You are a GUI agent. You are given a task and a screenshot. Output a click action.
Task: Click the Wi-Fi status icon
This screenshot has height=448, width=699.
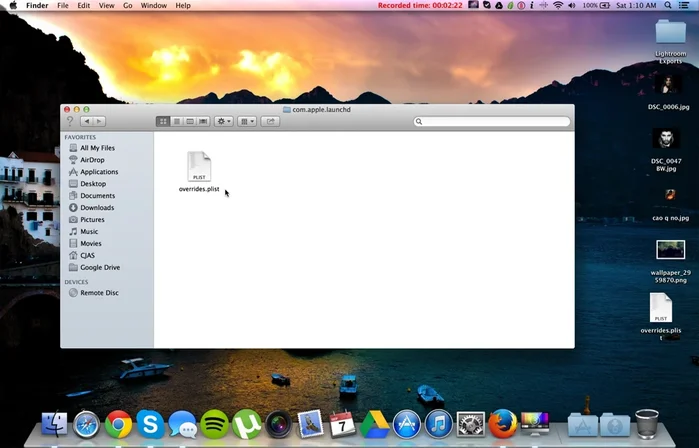point(558,5)
